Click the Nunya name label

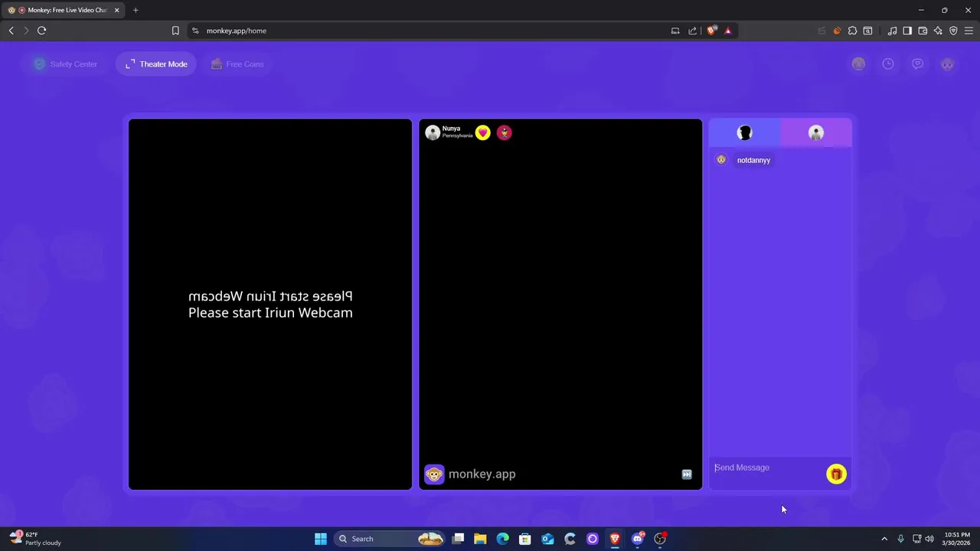point(451,129)
